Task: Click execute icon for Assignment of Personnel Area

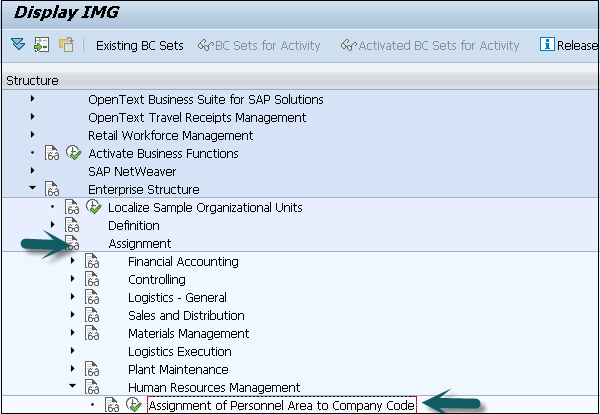Action: tap(134, 406)
